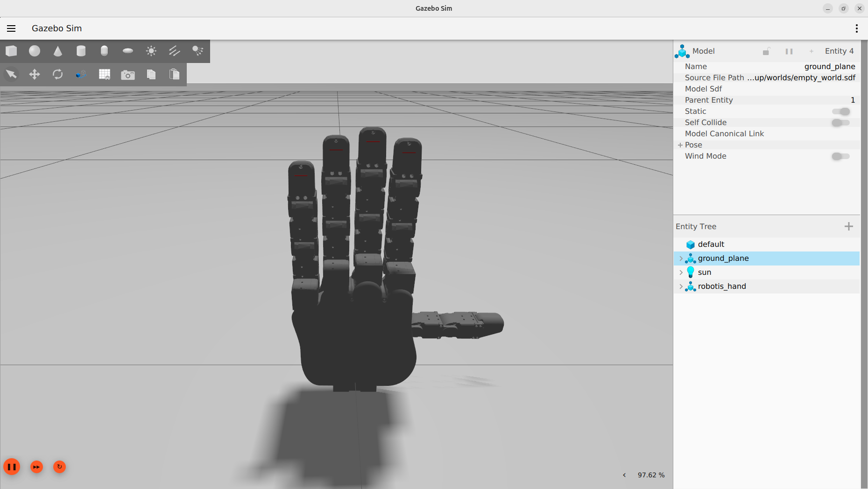Take a screenshot with the camera tool
This screenshot has height=489, width=868.
(127, 74)
